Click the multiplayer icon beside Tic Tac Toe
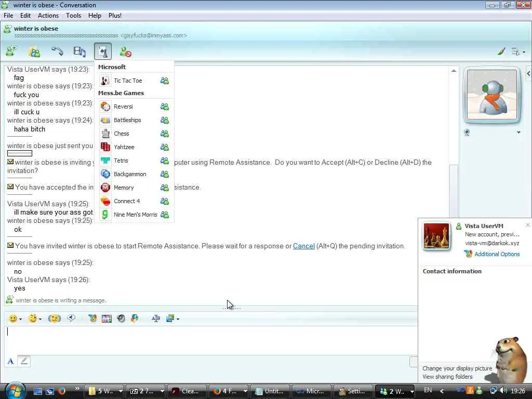 [165, 81]
